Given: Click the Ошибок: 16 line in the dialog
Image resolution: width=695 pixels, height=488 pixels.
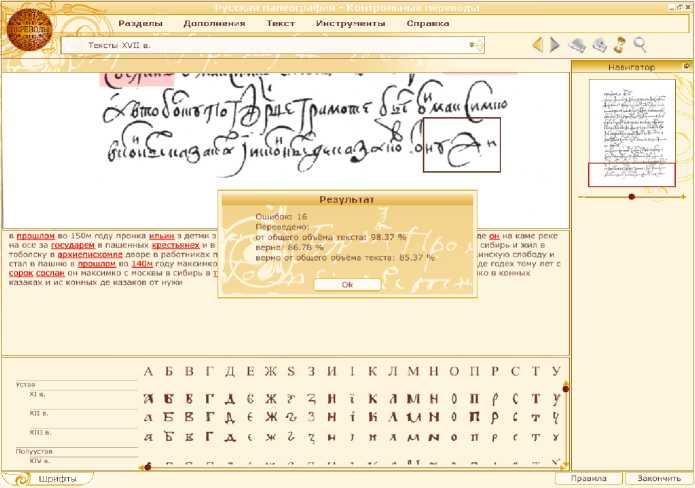Looking at the screenshot, I should click(x=281, y=217).
